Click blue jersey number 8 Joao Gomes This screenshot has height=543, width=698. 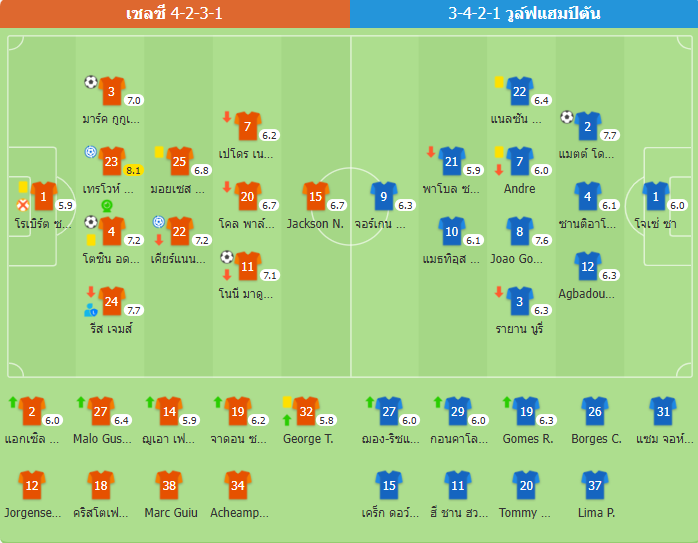519,232
